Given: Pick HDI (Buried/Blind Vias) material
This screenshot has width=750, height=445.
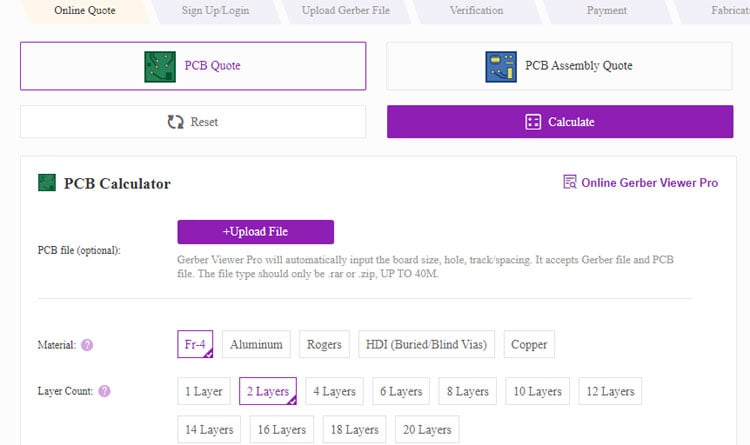Looking at the screenshot, I should pos(426,344).
